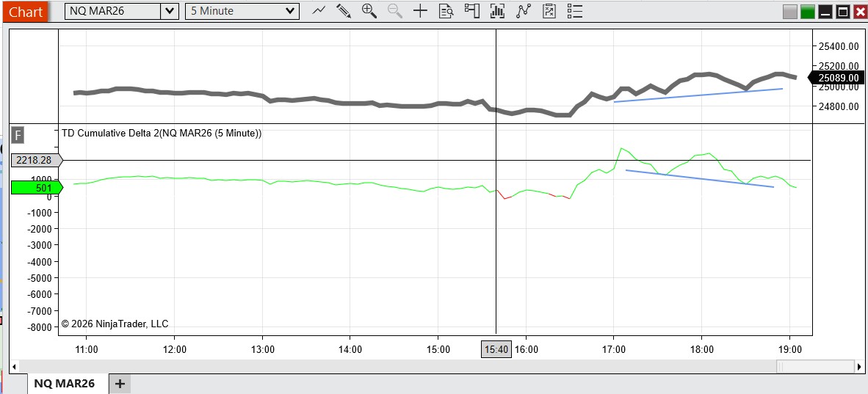Open the Indicators icon

click(x=523, y=10)
